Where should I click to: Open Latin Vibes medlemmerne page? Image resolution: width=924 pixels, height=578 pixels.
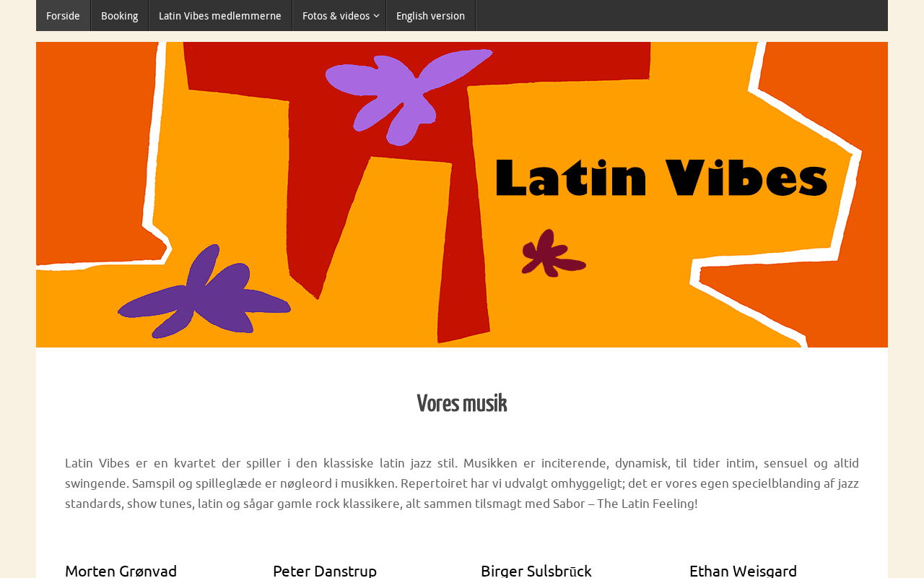(220, 16)
